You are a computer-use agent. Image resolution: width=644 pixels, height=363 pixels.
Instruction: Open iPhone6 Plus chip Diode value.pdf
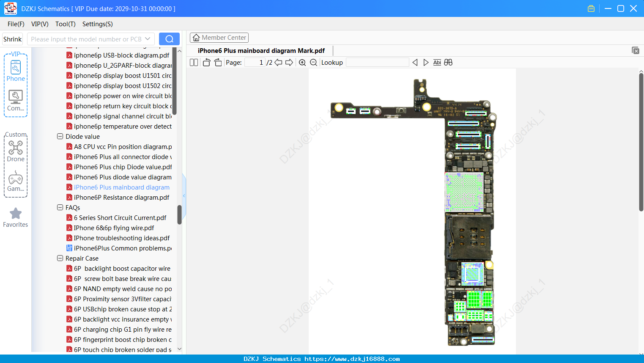123,167
